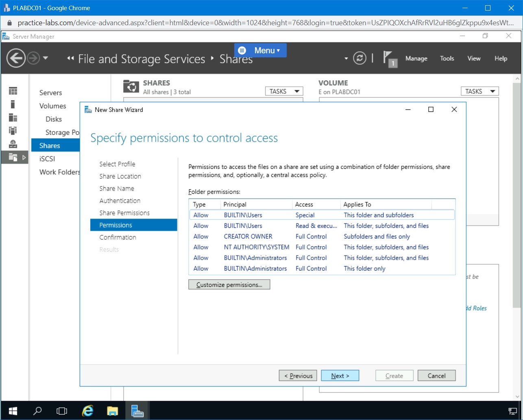Select CREATOR OWNER permission row

(x=322, y=236)
